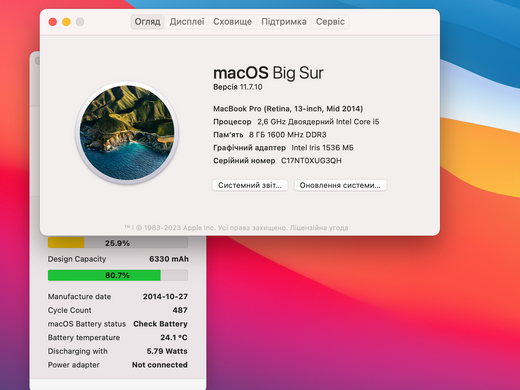Viewport: 520px width, 390px height.
Task: Click the 5.79 Watts discharging value
Action: 167,351
